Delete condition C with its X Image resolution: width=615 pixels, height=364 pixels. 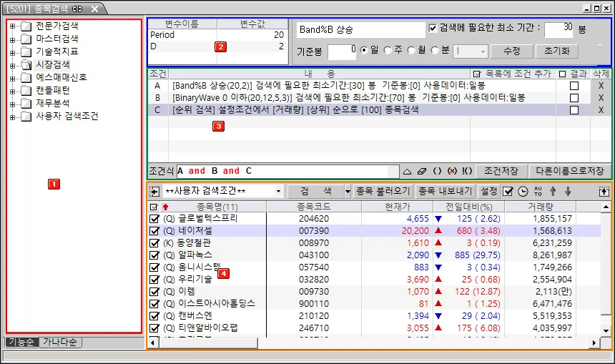601,110
